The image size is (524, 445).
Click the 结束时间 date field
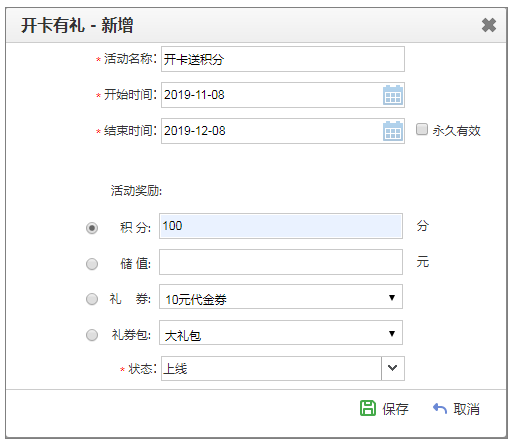283,131
